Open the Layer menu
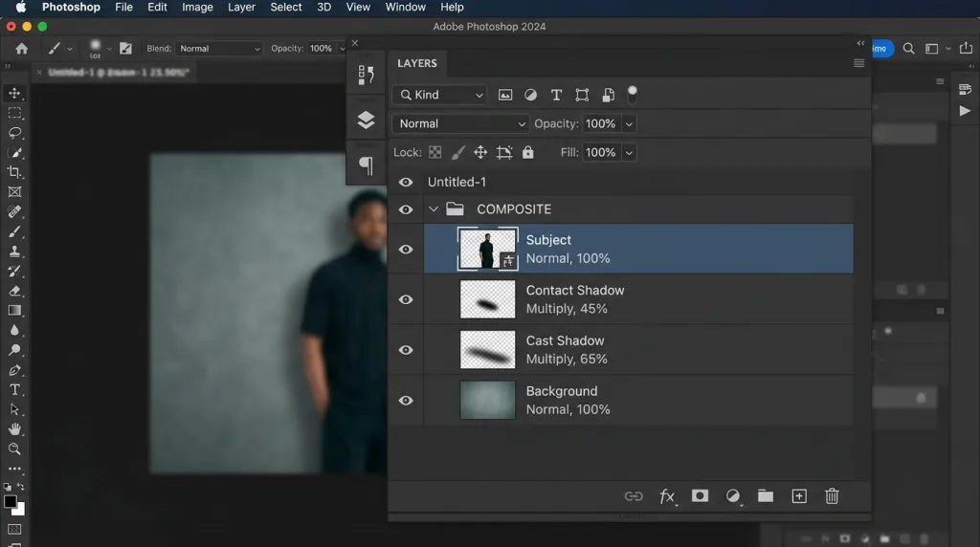This screenshot has width=980, height=547. click(241, 8)
